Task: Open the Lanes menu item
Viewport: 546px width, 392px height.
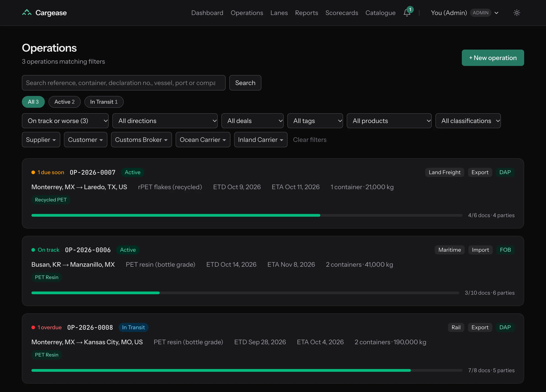Action: pos(279,13)
